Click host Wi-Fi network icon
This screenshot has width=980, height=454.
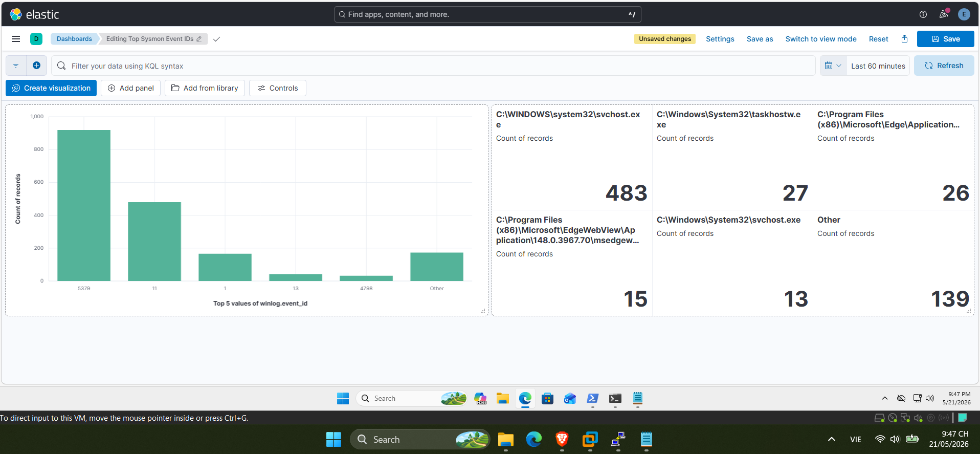coord(880,439)
